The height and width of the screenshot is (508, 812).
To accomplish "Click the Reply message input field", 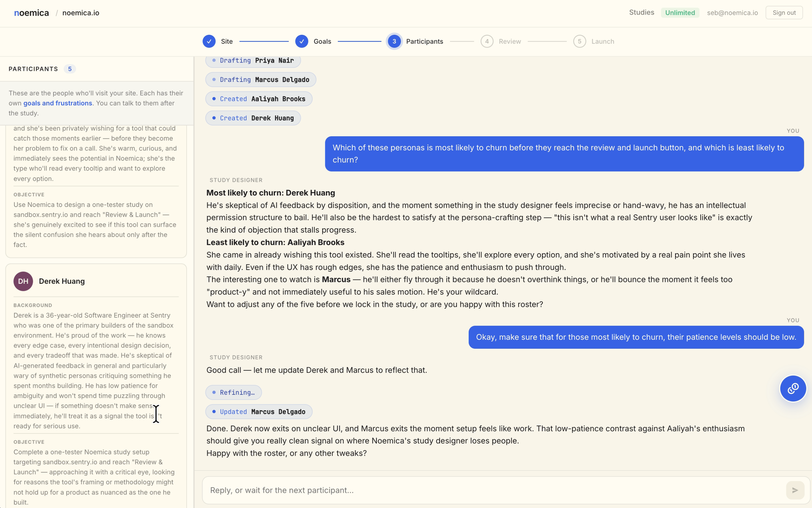I will (491, 490).
